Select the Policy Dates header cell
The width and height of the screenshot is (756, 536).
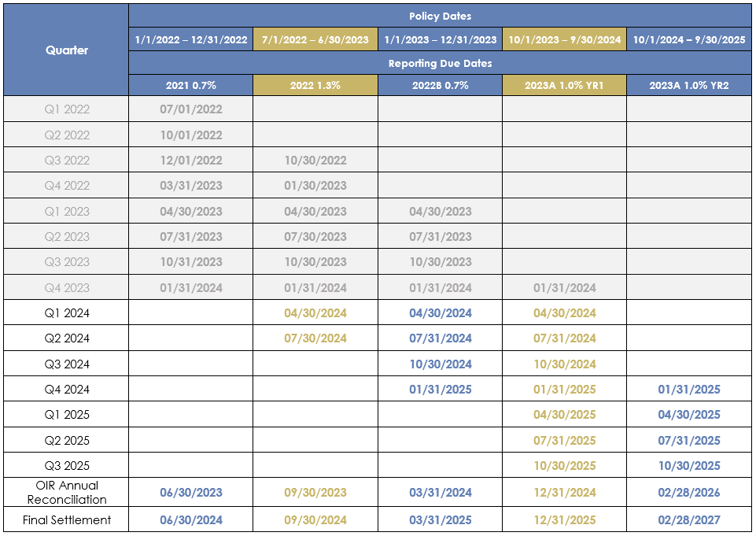(x=440, y=16)
